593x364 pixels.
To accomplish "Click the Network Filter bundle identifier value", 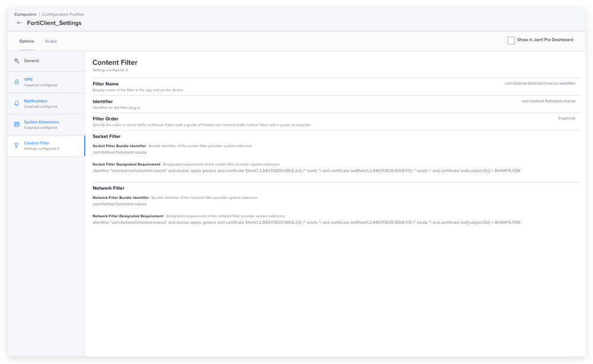I will (x=119, y=204).
